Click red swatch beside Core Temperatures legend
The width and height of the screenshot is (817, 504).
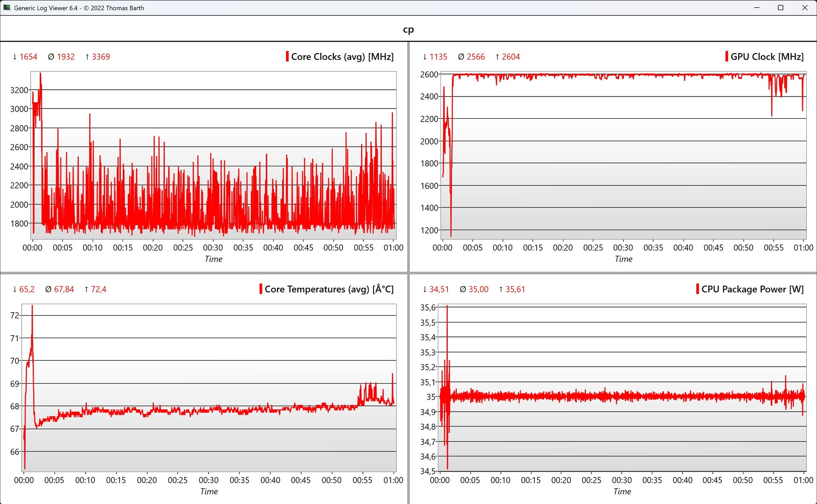tap(261, 289)
